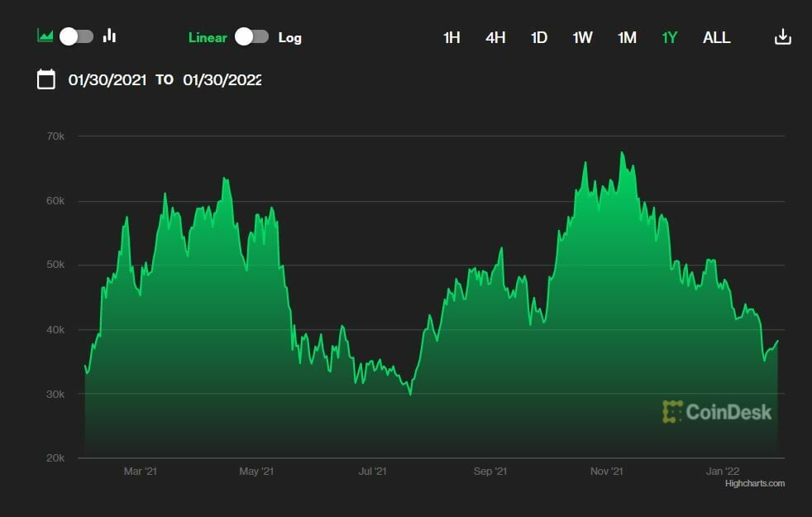Click the Mar '21 axis label
This screenshot has height=517, width=812.
(141, 472)
